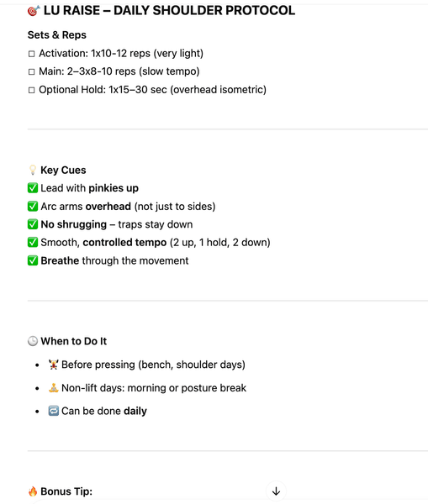
Task: Tick the Main 2–3x8-10 reps checkbox
Action: pyautogui.click(x=31, y=71)
